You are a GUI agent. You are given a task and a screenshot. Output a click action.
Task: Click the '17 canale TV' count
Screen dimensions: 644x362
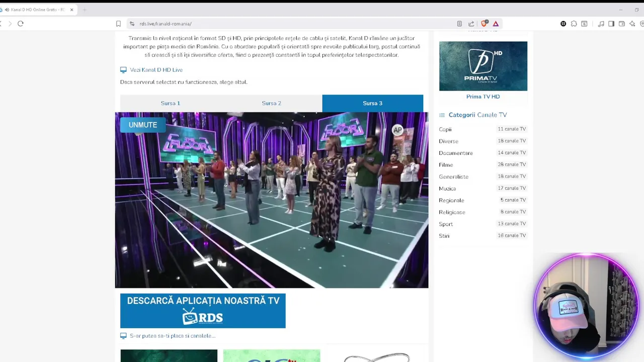point(512,188)
